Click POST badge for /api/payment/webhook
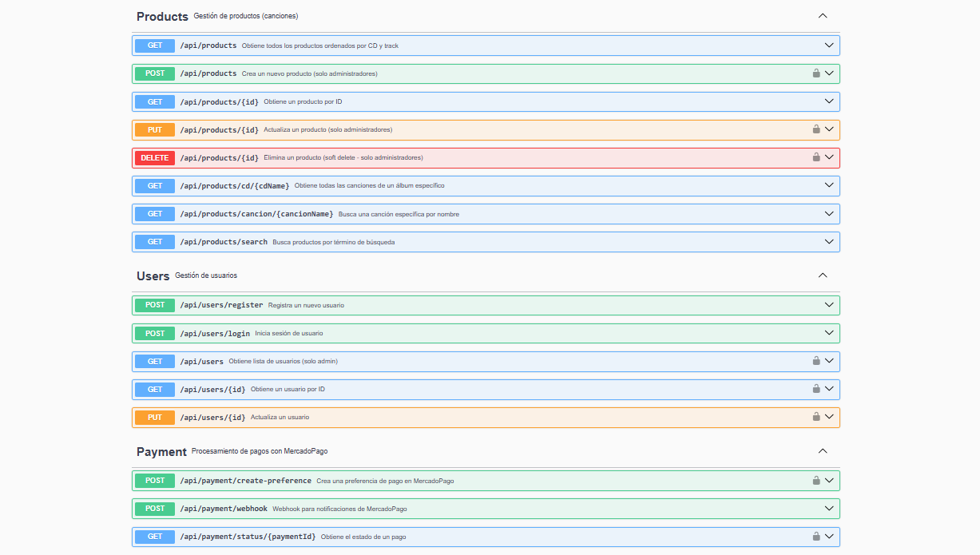The width and height of the screenshot is (980, 555). tap(155, 509)
